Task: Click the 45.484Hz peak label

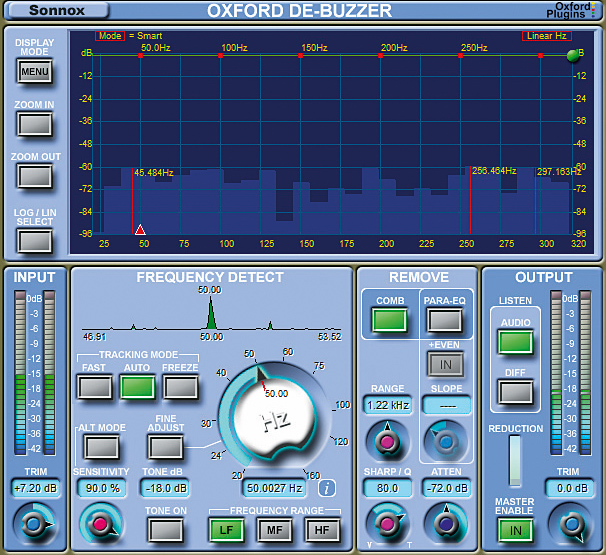Action: [x=154, y=173]
